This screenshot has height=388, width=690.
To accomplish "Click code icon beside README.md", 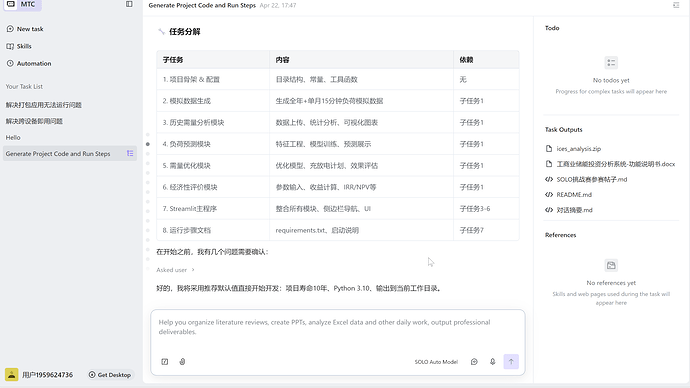I will click(549, 194).
